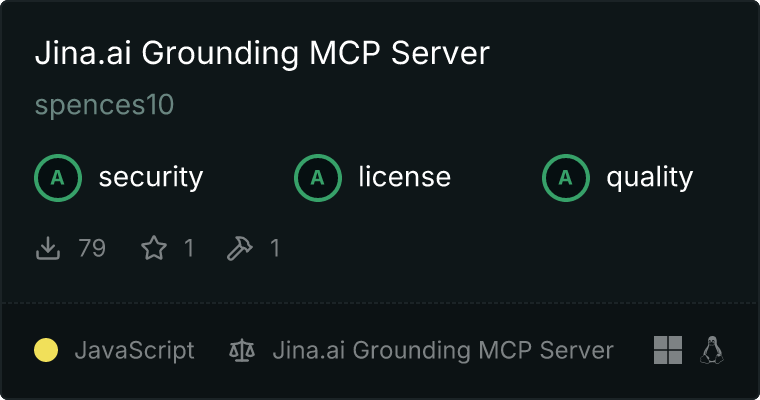Open the Jina.ai Grounding MCP Server title
The width and height of the screenshot is (760, 400).
pos(262,53)
